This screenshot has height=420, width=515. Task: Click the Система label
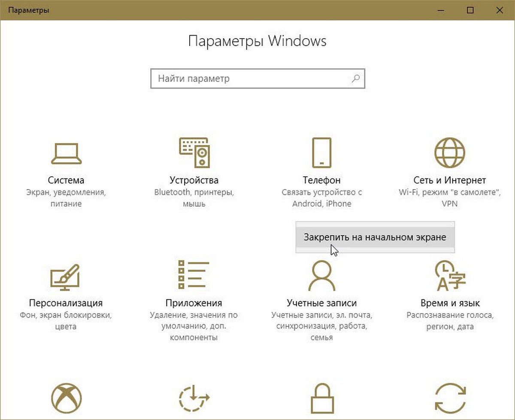(66, 180)
